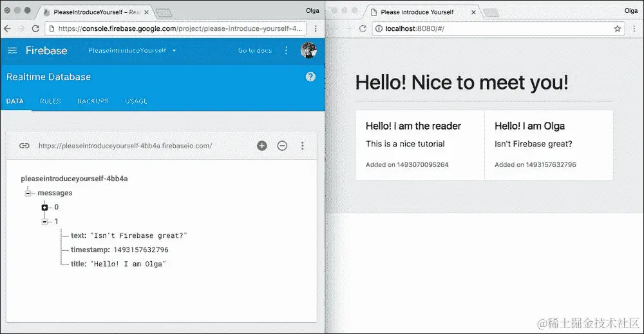Open the user avatar in Firebase header
The height and width of the screenshot is (334, 644).
tap(308, 50)
